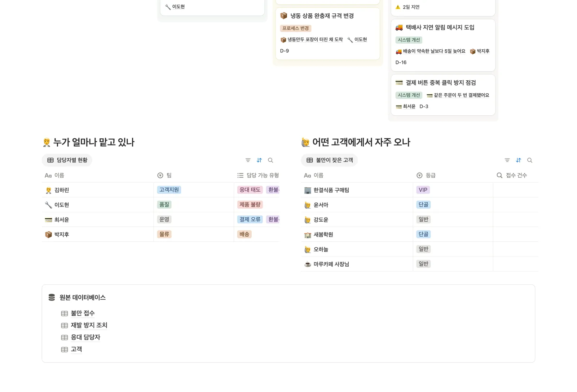Open filter icon in 불만이 잦은 고객 table
This screenshot has height=392, width=577.
click(x=507, y=160)
